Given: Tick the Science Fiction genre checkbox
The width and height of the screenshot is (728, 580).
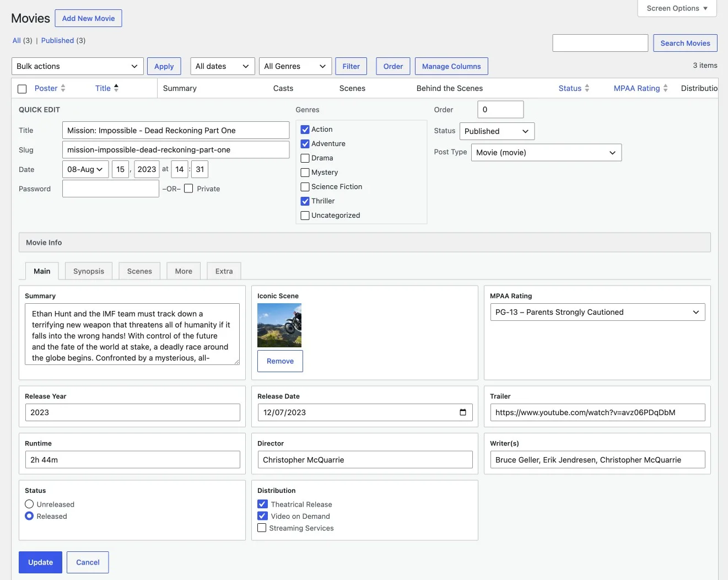Looking at the screenshot, I should (x=305, y=187).
